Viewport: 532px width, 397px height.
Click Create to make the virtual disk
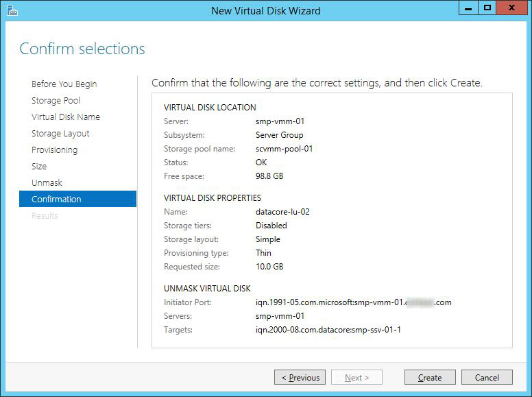click(x=430, y=377)
